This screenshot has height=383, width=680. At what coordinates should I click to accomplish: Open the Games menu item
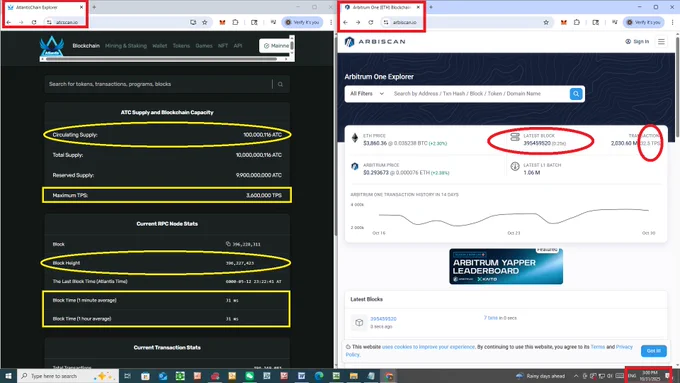point(204,46)
